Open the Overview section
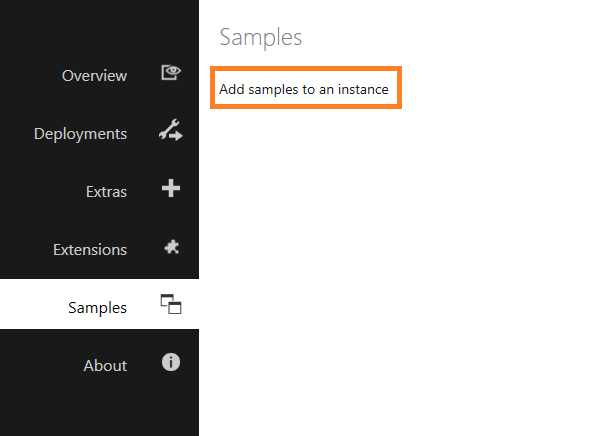This screenshot has width=600, height=436. (94, 75)
